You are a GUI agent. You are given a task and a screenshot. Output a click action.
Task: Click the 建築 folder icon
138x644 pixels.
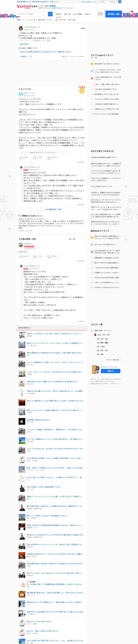click(98, 354)
